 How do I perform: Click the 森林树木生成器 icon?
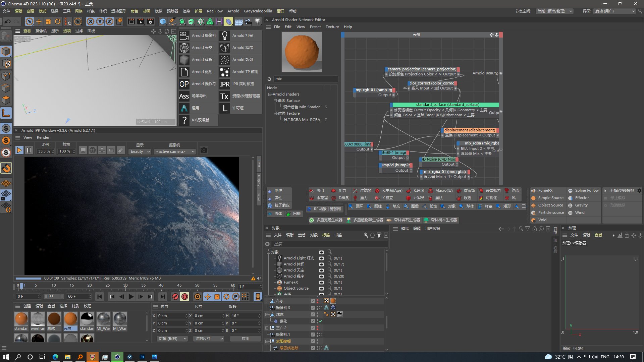pyautogui.click(x=426, y=220)
